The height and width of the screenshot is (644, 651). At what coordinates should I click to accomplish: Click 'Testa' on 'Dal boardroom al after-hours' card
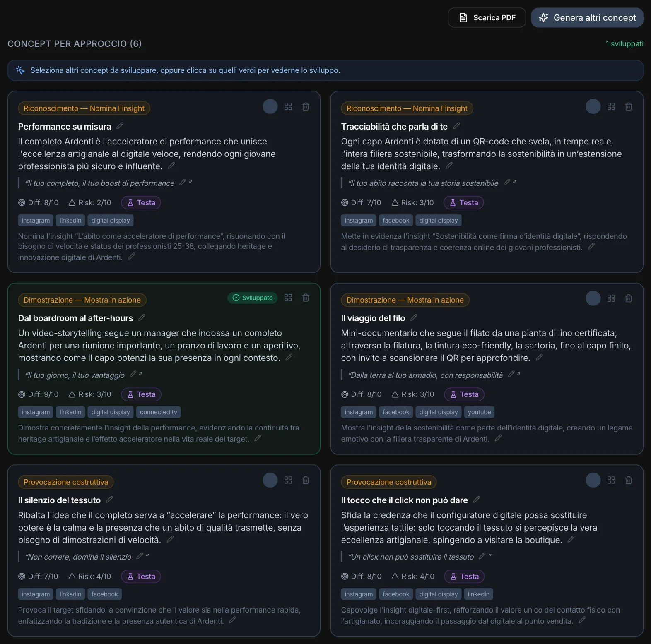[141, 394]
